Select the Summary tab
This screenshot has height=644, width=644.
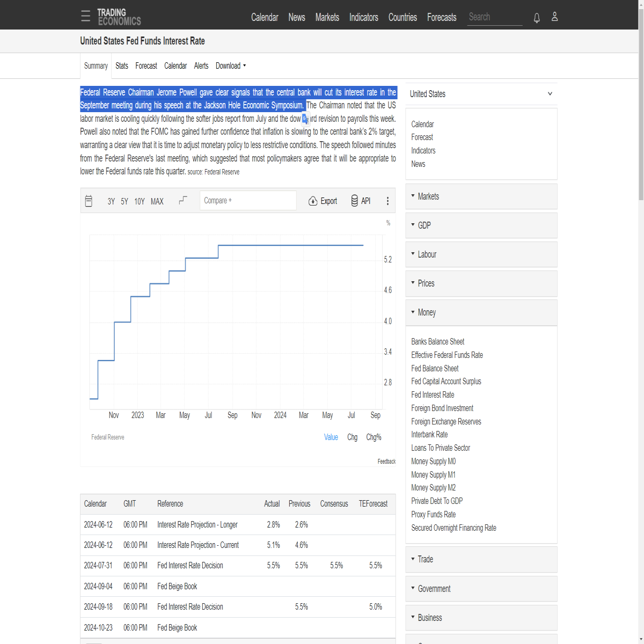[96, 65]
